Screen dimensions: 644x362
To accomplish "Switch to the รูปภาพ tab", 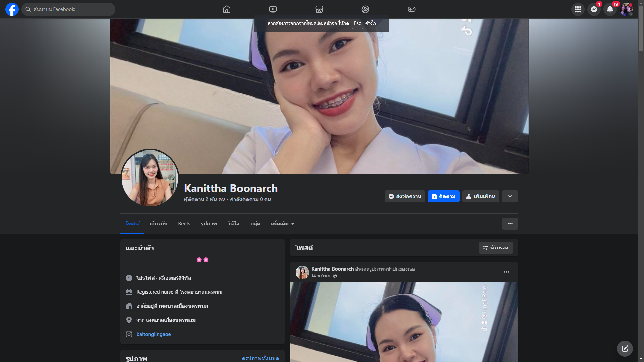I will coord(209,224).
